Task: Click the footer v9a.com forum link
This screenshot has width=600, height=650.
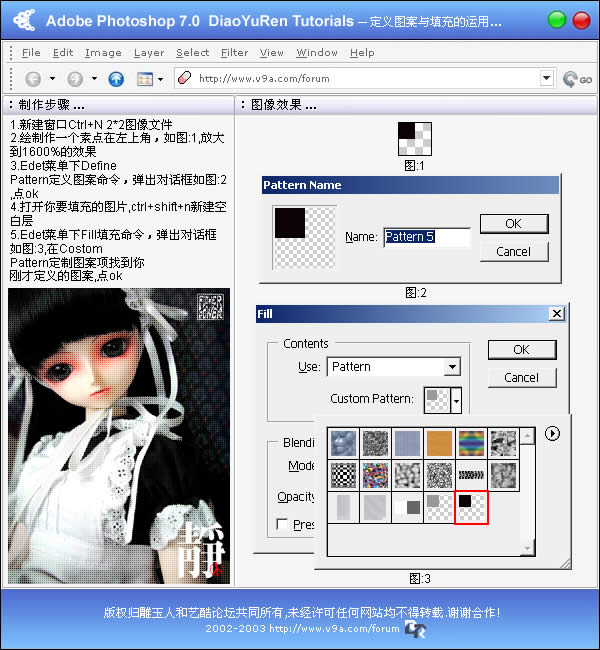Action: [x=334, y=628]
